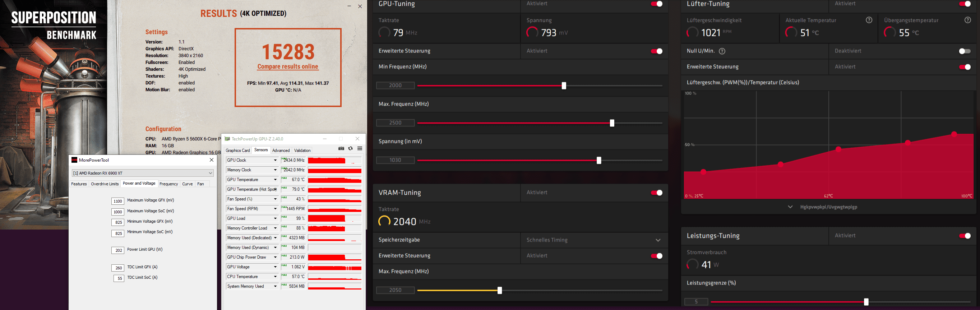Viewport: 980px width, 310px height.
Task: Open help for Aktuelle Temperatur
Action: (869, 20)
